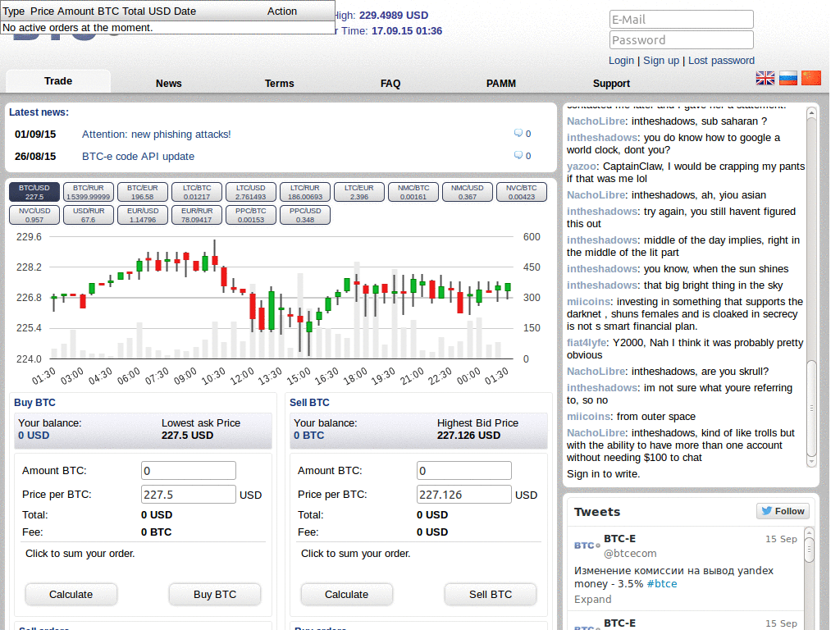Click the Buy BTC button
Screen dimensions: 840x630
[x=215, y=594]
